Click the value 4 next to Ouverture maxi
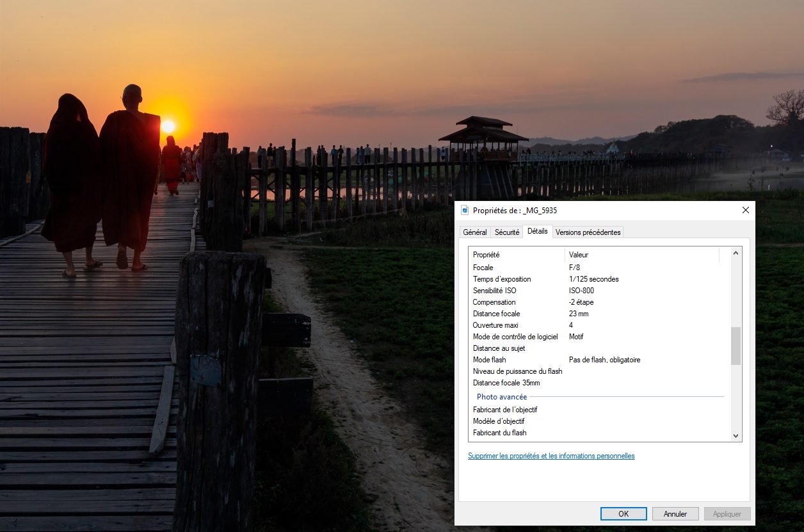This screenshot has height=532, width=804. click(x=571, y=325)
